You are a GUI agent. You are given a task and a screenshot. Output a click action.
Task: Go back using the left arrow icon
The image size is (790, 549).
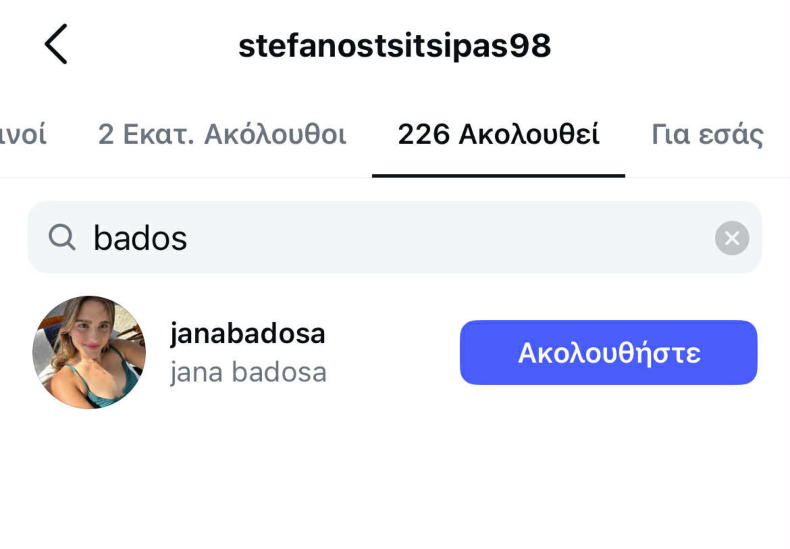(x=56, y=45)
